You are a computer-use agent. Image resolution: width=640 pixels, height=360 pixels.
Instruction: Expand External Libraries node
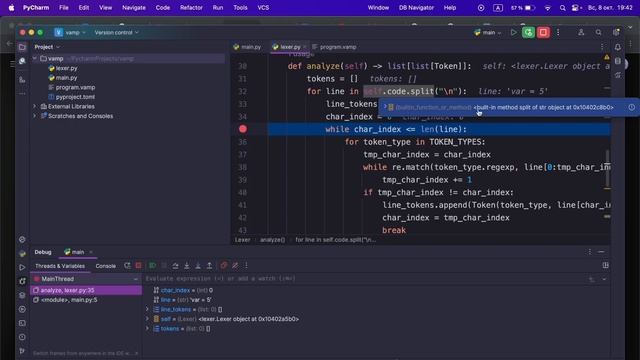[x=35, y=106]
